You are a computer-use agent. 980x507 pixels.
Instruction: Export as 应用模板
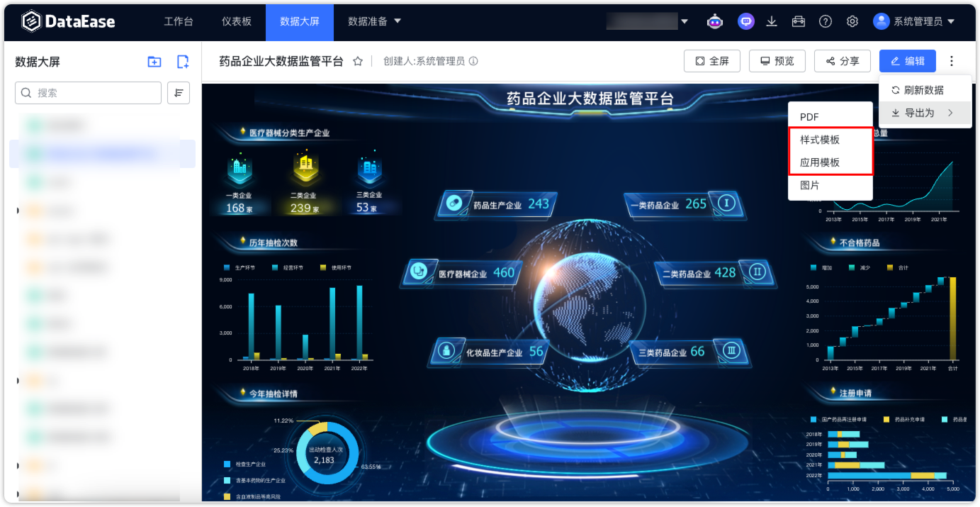(830, 162)
